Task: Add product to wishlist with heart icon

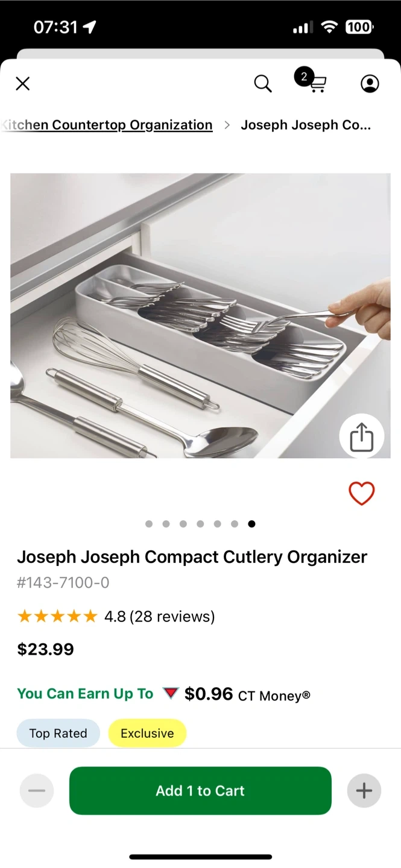Action: click(x=362, y=494)
